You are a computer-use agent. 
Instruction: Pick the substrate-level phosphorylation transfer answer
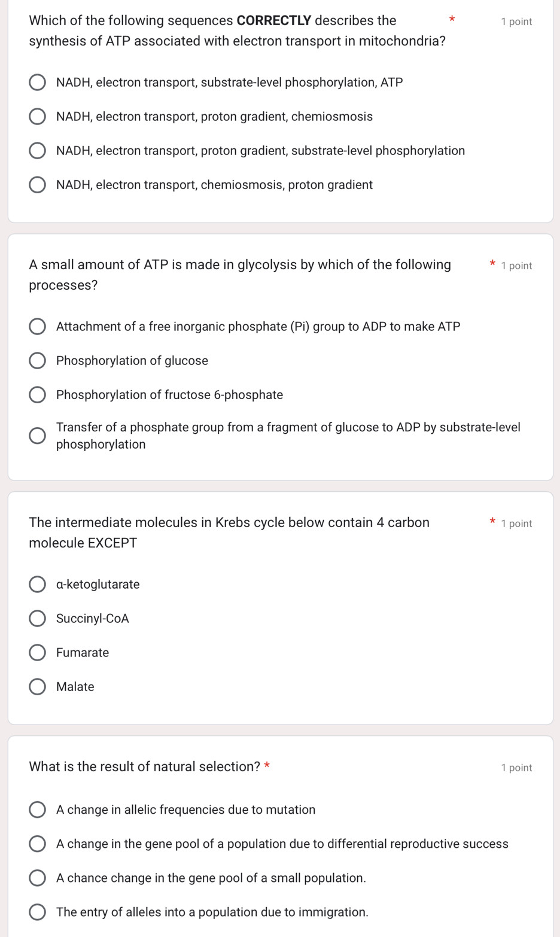click(x=37, y=435)
